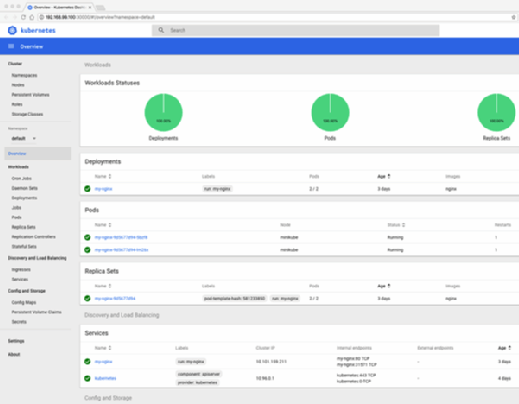Click status icon of my-nginx service
The height and width of the screenshot is (404, 519).
click(87, 361)
